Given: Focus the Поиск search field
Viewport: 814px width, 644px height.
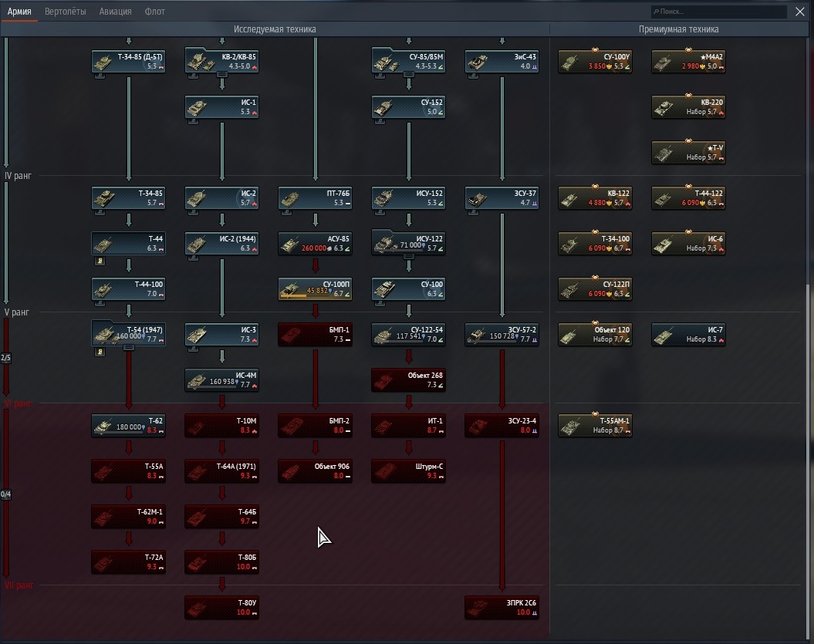Looking at the screenshot, I should (718, 12).
